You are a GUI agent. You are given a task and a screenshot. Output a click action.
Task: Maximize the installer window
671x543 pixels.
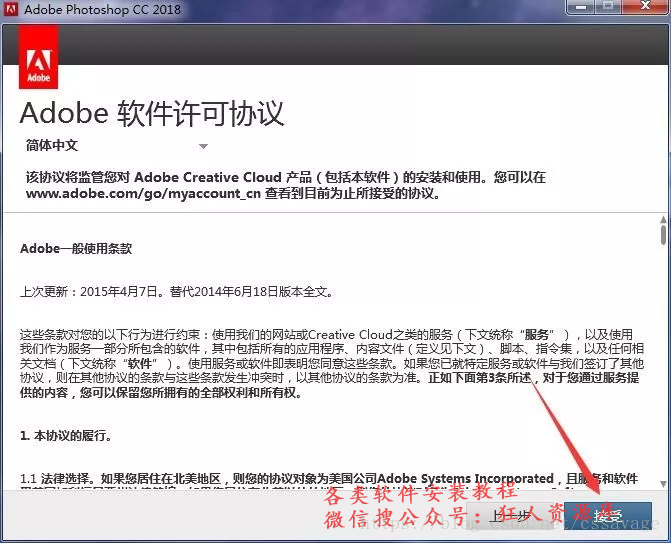pos(608,7)
